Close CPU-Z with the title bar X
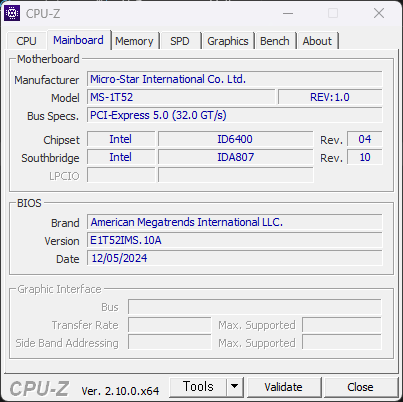This screenshot has height=402, width=403. 379,14
